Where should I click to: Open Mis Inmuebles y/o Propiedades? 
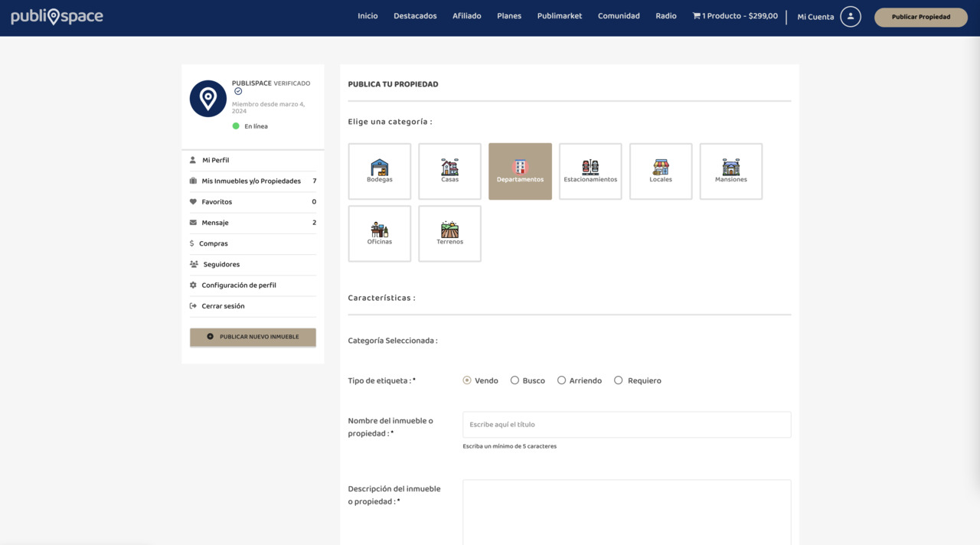coord(253,181)
